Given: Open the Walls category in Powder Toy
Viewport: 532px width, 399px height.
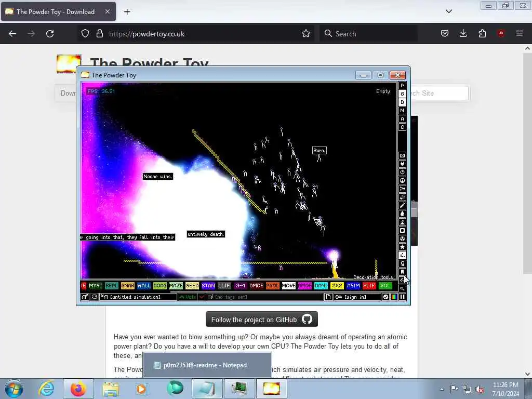Looking at the screenshot, I should 402,156.
